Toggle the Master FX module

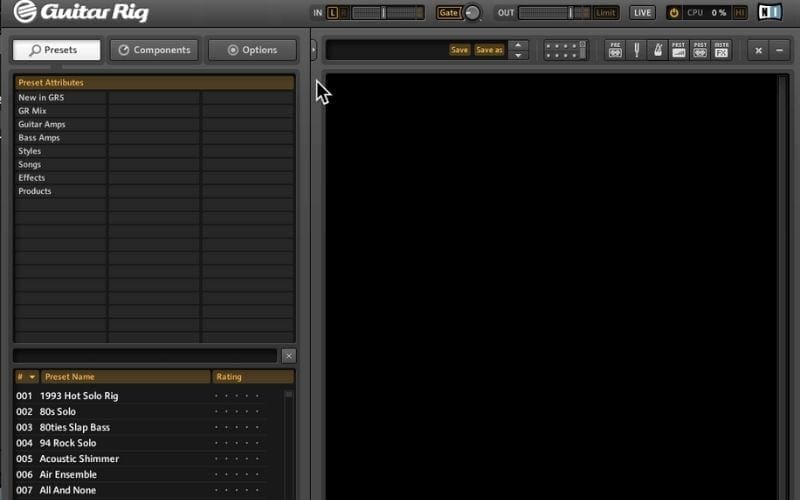coord(721,50)
